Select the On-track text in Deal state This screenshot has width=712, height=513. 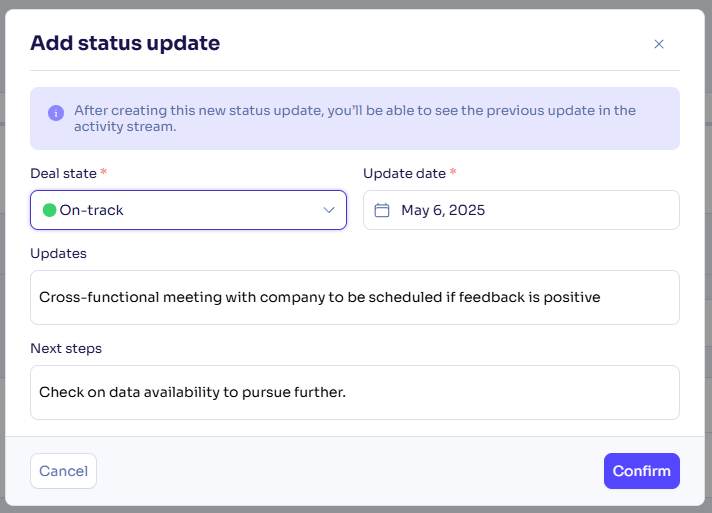(91, 210)
